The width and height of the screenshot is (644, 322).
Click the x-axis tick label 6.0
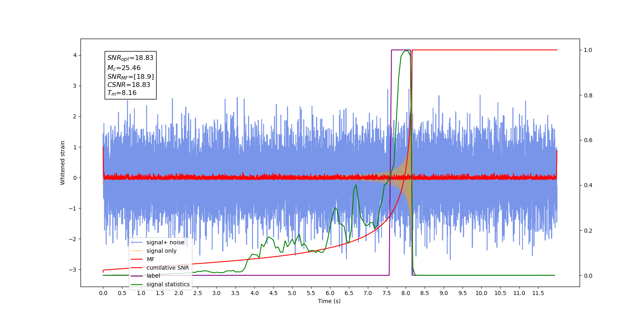click(x=330, y=293)
